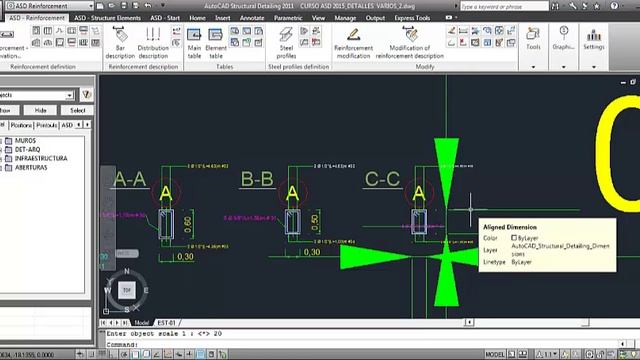Open the Manage ribbon tab
The height and width of the screenshot is (360, 640).
pos(345,18)
